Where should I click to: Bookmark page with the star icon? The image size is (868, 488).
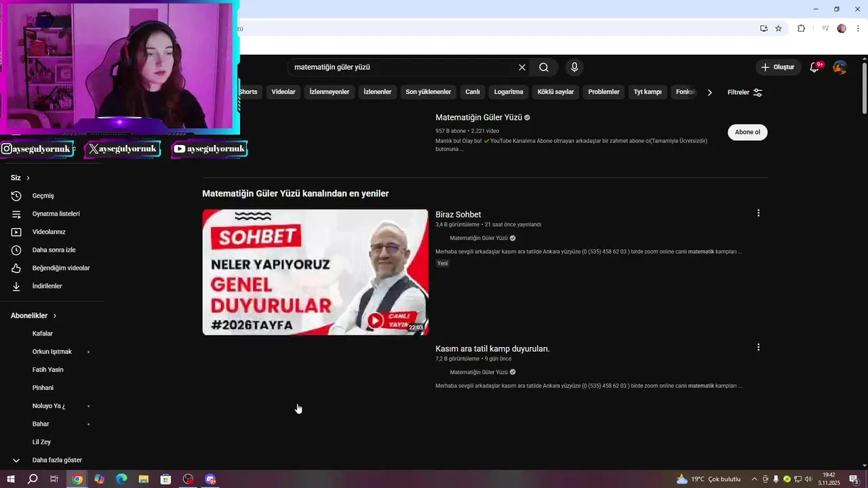tap(778, 28)
